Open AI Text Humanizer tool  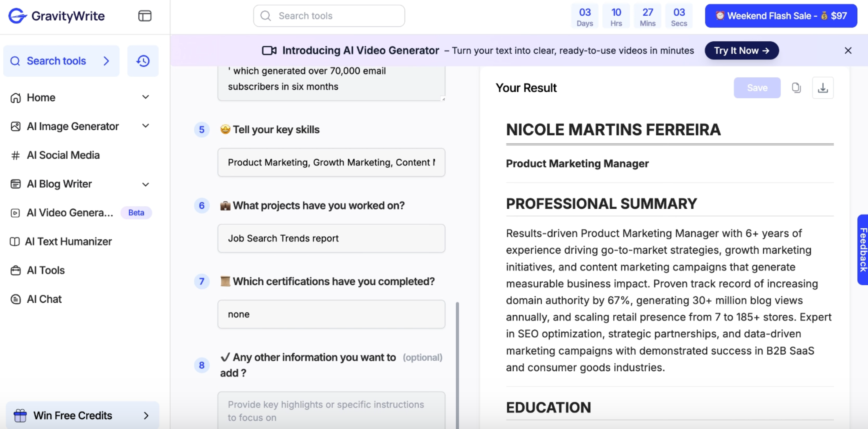(68, 241)
